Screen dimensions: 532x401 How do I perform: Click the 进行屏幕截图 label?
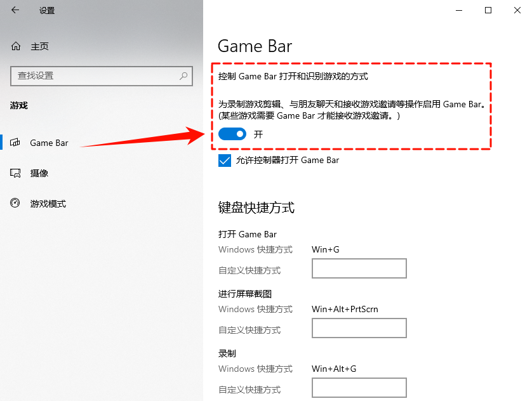(245, 294)
